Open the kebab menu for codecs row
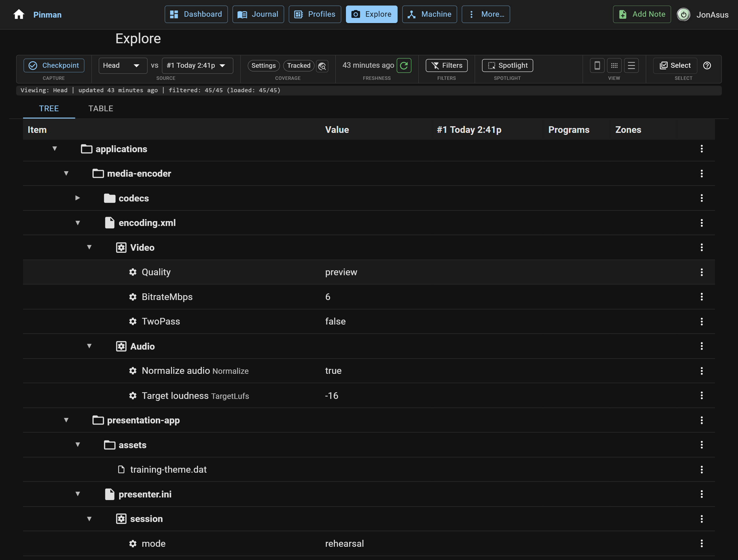 point(702,198)
